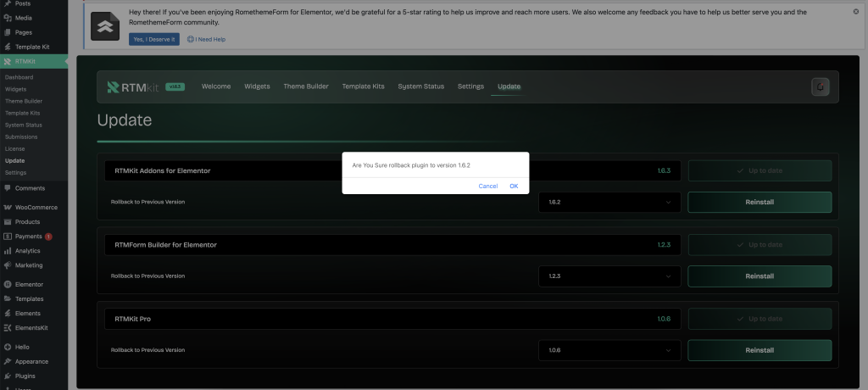868x390 pixels.
Task: Click Yes, I Deserve it button
Action: (x=154, y=39)
